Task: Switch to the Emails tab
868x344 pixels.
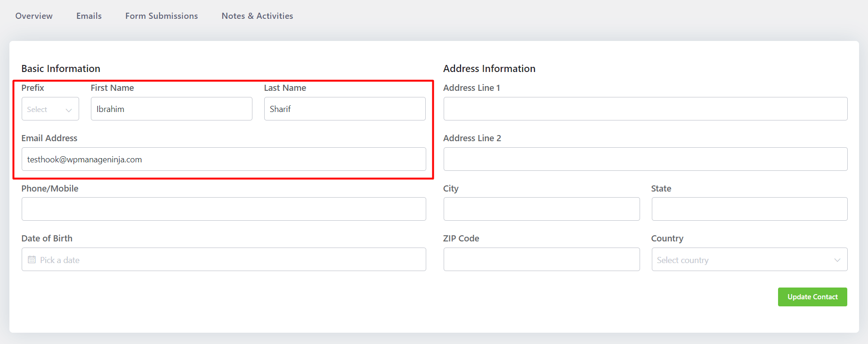Action: pos(89,16)
